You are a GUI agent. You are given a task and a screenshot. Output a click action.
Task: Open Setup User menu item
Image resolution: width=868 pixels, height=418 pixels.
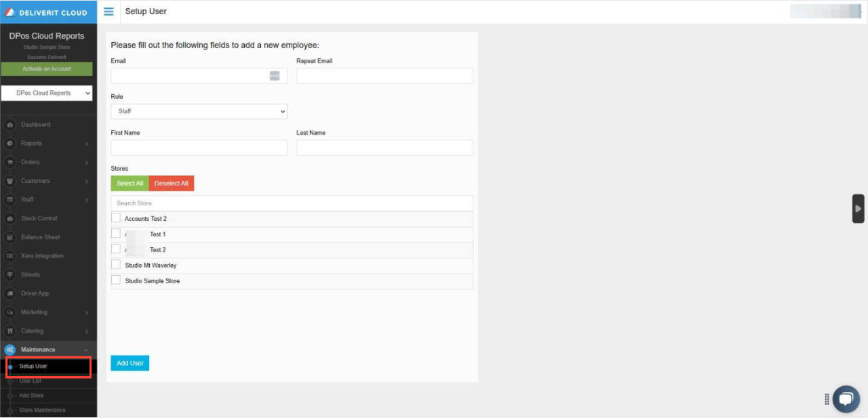coord(33,367)
